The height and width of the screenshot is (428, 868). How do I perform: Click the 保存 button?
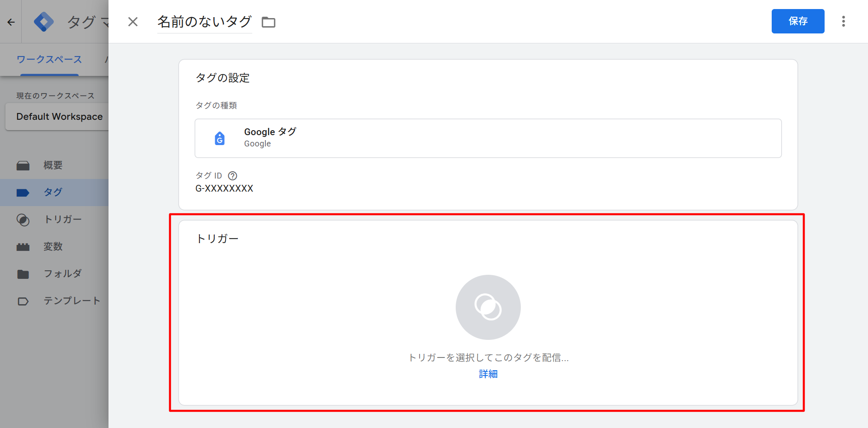pos(797,21)
